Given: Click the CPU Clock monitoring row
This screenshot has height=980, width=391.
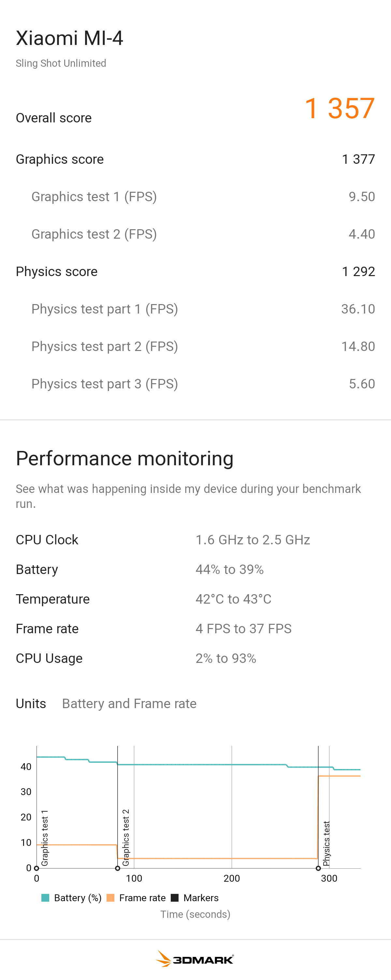Looking at the screenshot, I should 195,540.
